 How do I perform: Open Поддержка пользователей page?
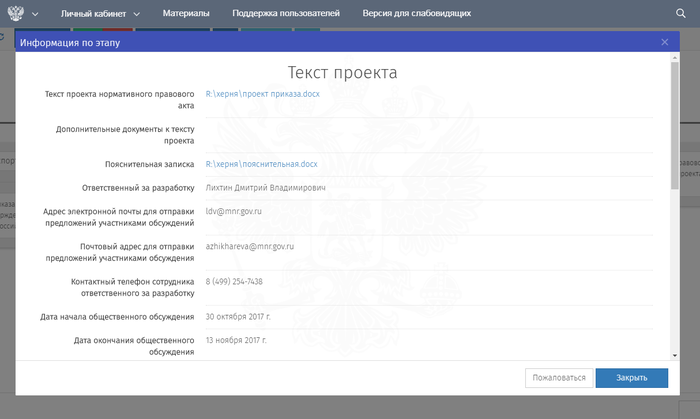click(285, 14)
